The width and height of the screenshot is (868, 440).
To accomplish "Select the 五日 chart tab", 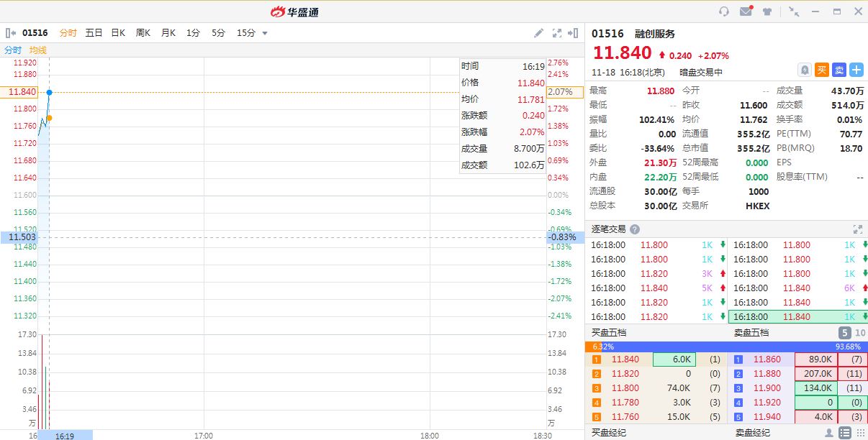I will tap(94, 33).
